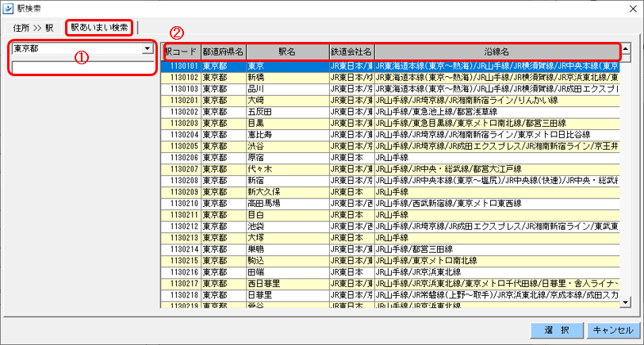644x345 pixels.
Task: Click the JR東日本 company cell for 新大久保
Action: click(x=351, y=192)
